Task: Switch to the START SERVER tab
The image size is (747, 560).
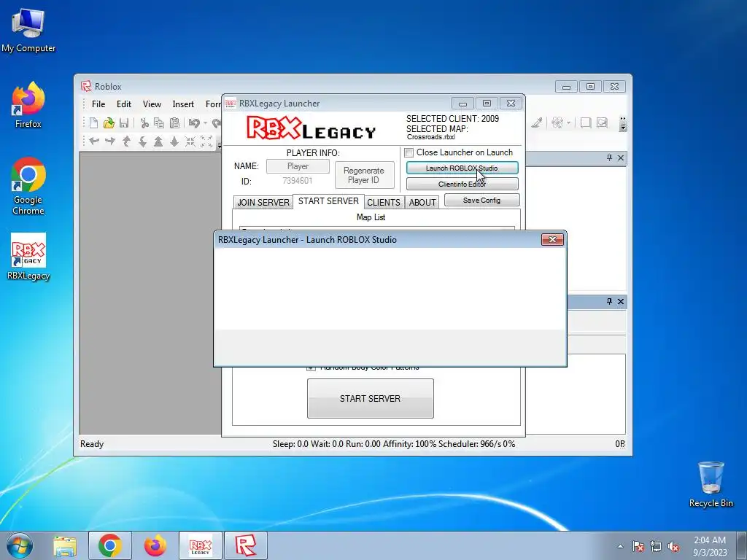Action: (328, 201)
